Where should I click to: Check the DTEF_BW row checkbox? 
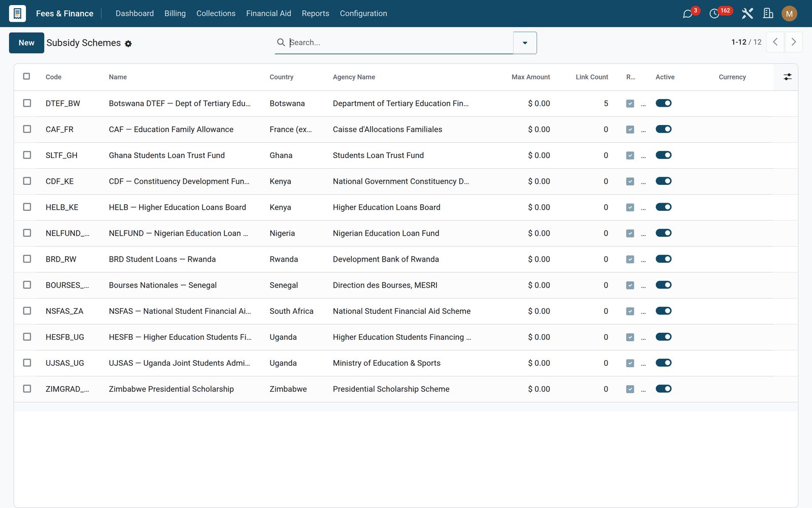point(27,103)
